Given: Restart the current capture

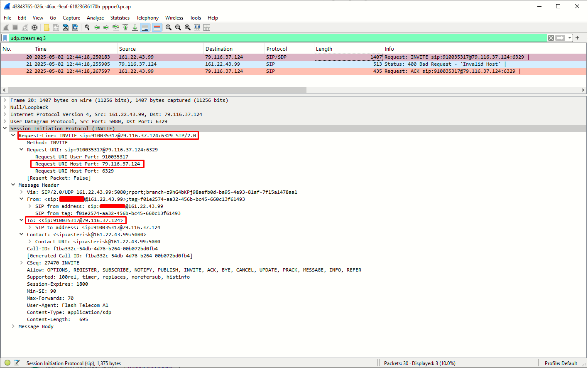Looking at the screenshot, I should pyautogui.click(x=25, y=27).
